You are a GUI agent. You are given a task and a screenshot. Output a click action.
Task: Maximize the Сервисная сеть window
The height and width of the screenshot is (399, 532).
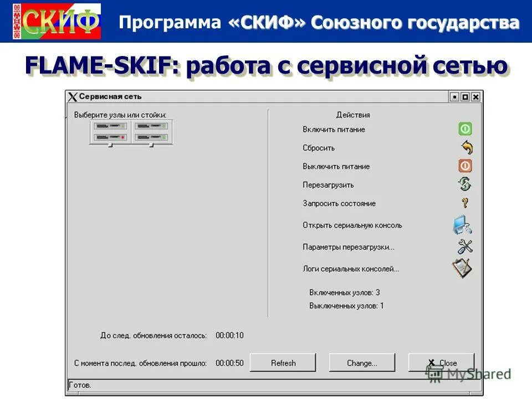pyautogui.click(x=465, y=97)
